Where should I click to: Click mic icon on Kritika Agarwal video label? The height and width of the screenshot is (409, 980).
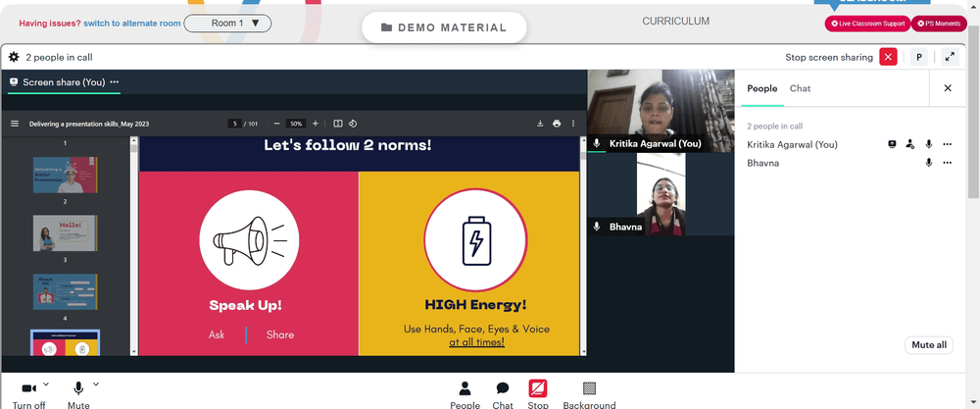[597, 144]
